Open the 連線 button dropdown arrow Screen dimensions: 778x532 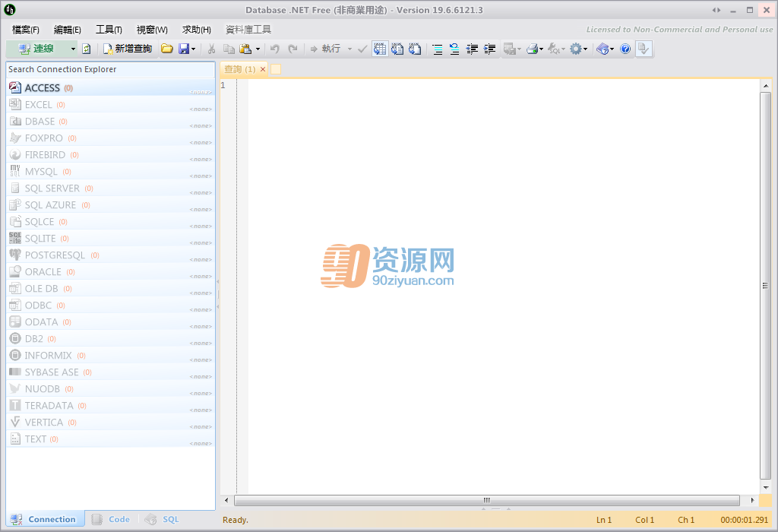(x=73, y=49)
